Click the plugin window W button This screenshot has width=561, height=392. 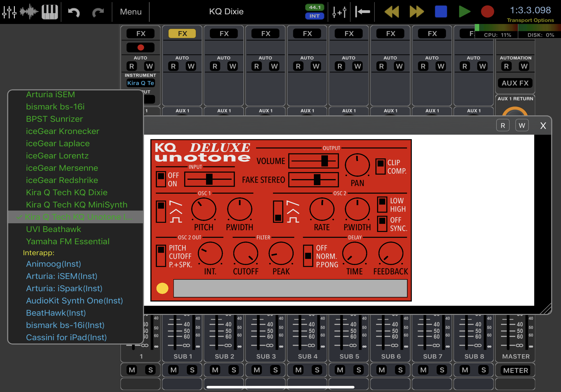pos(522,125)
